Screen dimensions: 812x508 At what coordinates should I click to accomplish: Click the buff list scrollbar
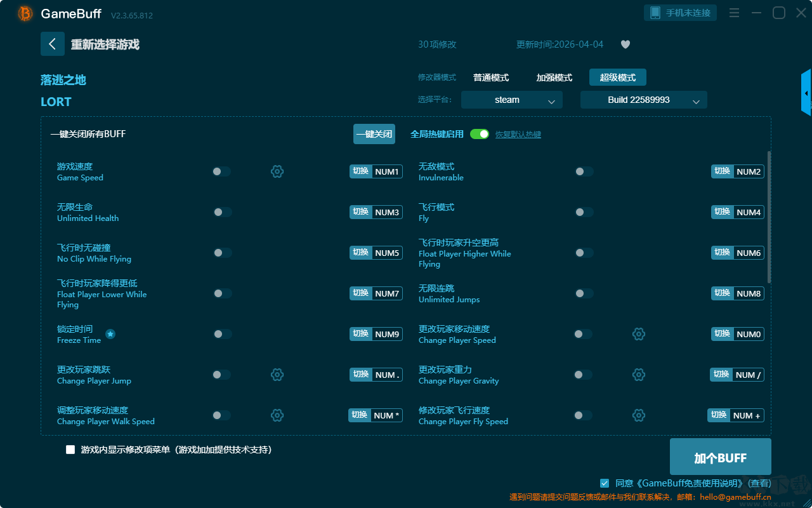(769, 217)
